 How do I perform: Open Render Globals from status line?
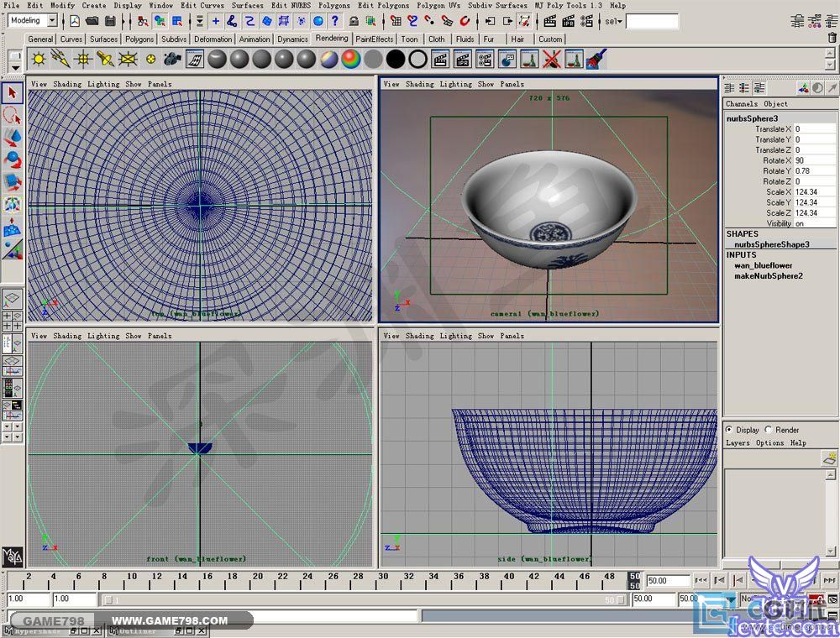point(586,22)
